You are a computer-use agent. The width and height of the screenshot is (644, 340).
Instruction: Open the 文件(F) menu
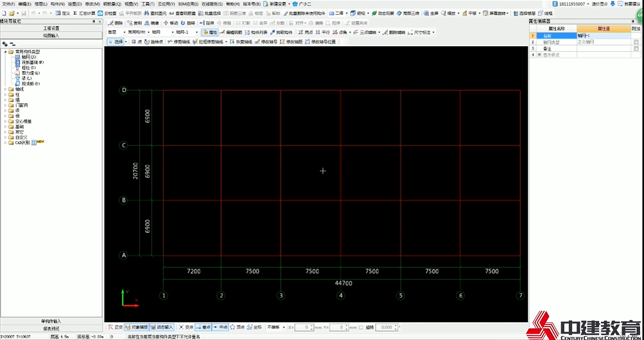tap(8, 4)
